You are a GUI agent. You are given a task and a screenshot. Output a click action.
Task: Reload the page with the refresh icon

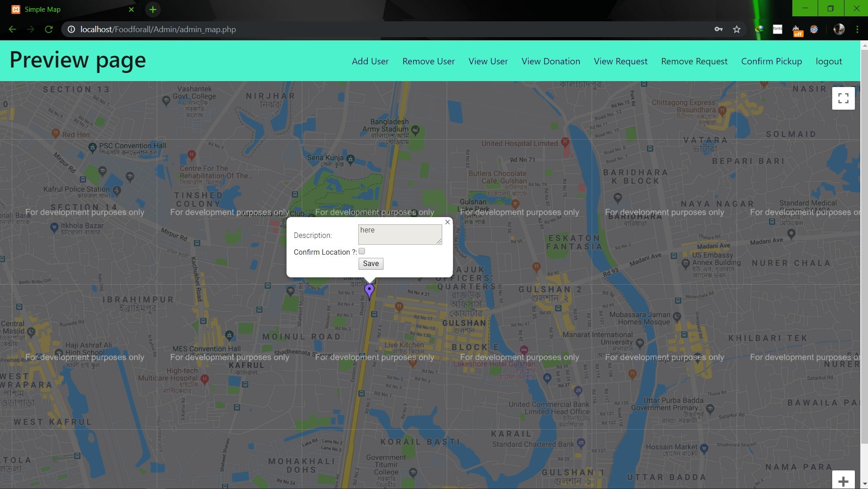pos(49,29)
